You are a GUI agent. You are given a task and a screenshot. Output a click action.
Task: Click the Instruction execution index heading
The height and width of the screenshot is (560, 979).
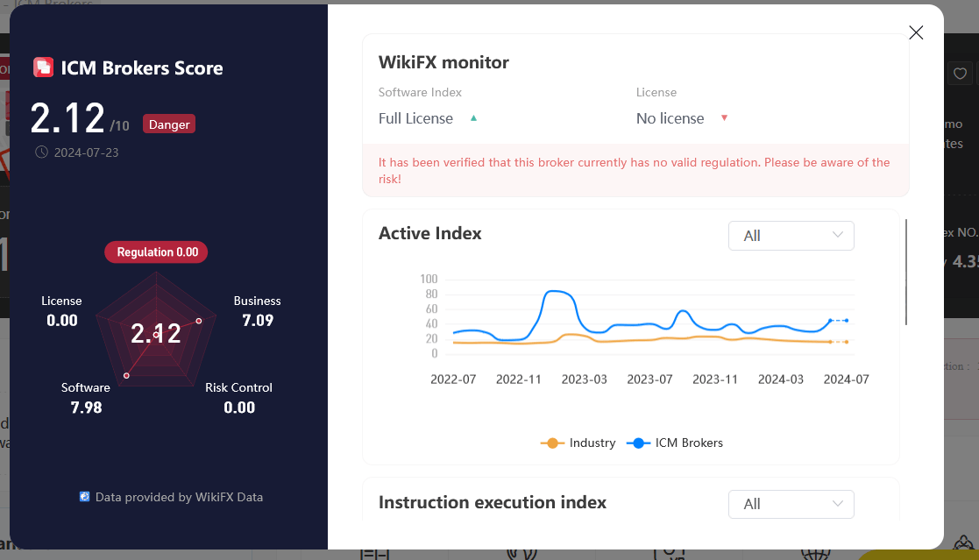tap(493, 502)
